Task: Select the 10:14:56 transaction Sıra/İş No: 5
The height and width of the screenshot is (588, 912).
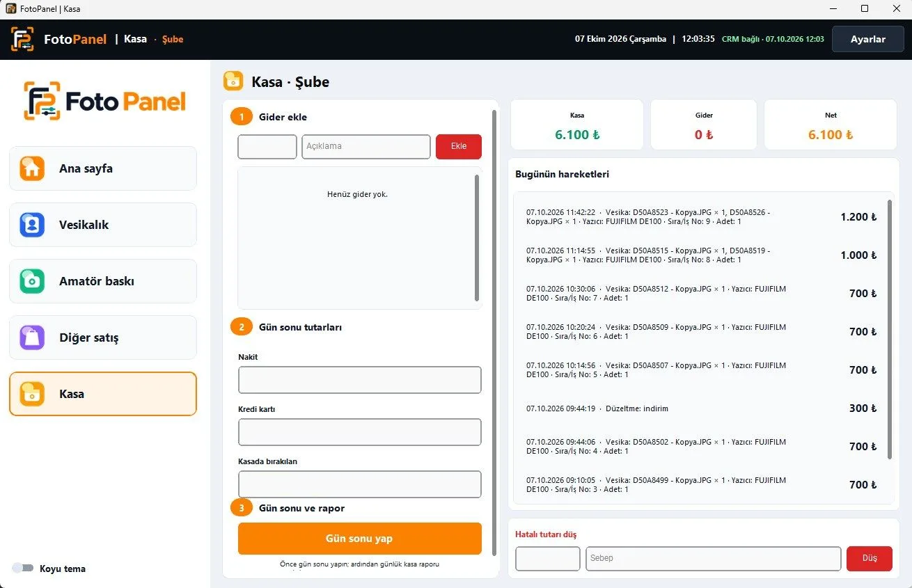Action: [x=702, y=370]
